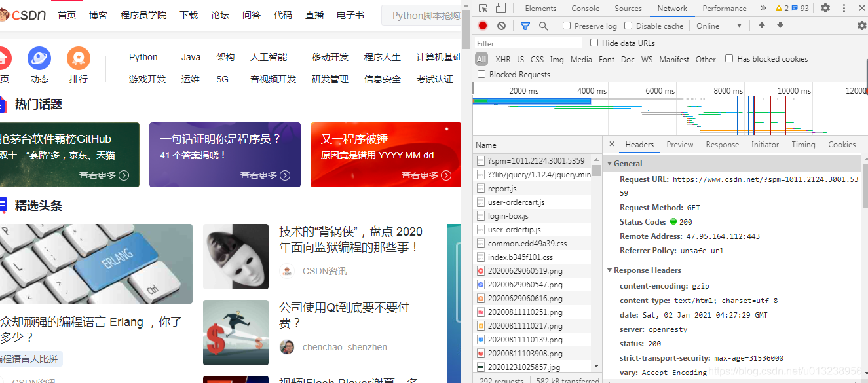The image size is (868, 383).
Task: Open DevTools main settings gear
Action: [825, 8]
